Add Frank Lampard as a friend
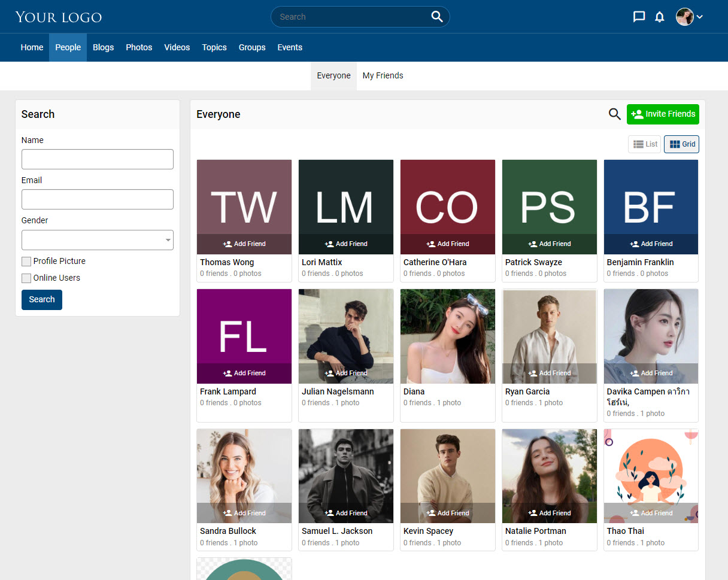 [x=244, y=373]
